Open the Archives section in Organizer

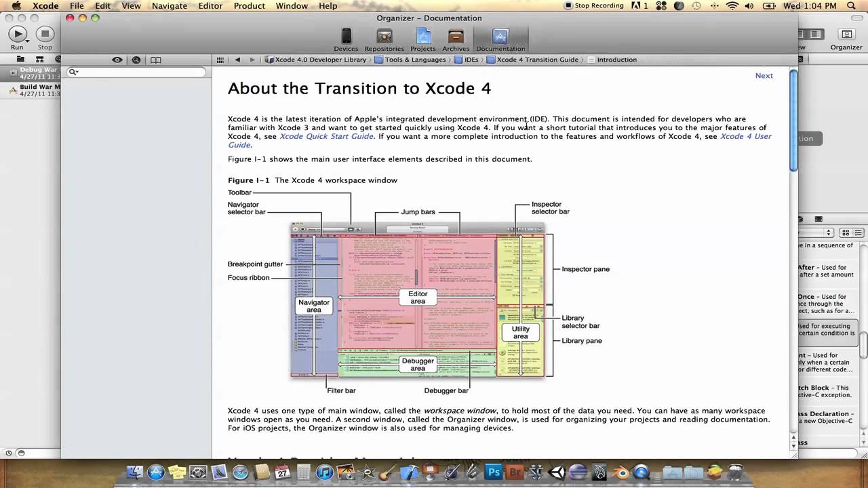point(456,40)
